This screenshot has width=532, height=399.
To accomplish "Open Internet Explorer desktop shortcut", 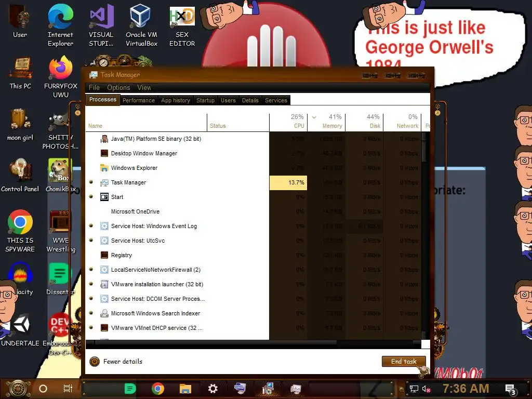I will point(60,24).
